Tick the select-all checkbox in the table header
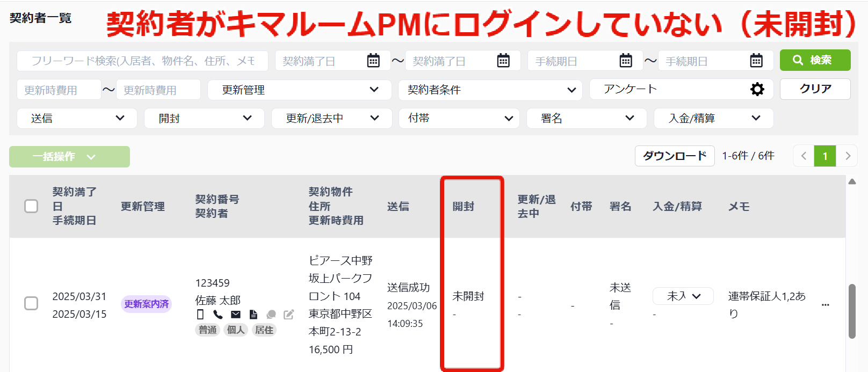The width and height of the screenshot is (868, 372). [31, 206]
